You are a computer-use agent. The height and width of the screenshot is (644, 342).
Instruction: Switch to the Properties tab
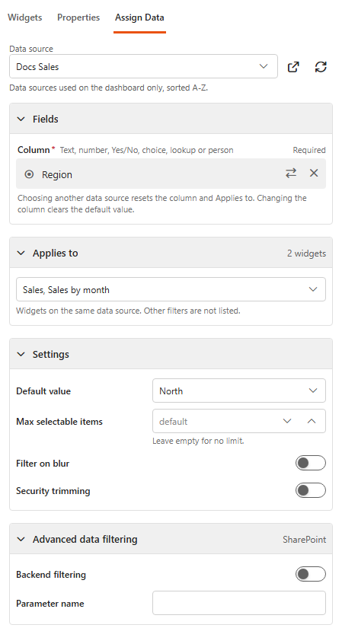78,18
